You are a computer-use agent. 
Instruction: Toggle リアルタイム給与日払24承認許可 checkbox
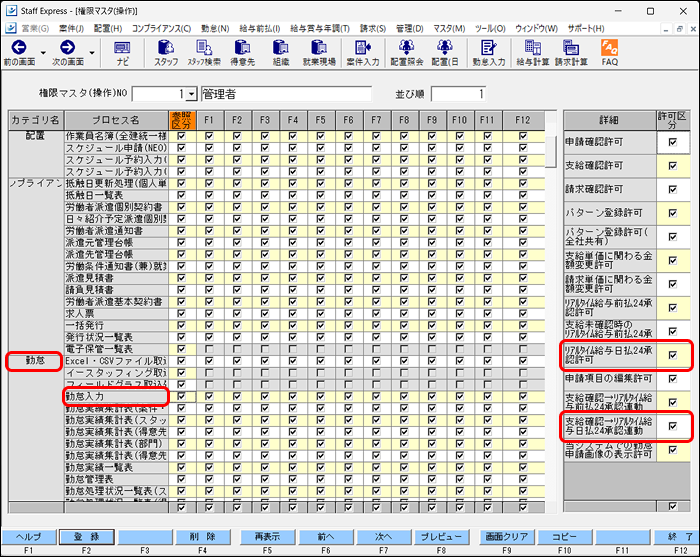click(672, 355)
